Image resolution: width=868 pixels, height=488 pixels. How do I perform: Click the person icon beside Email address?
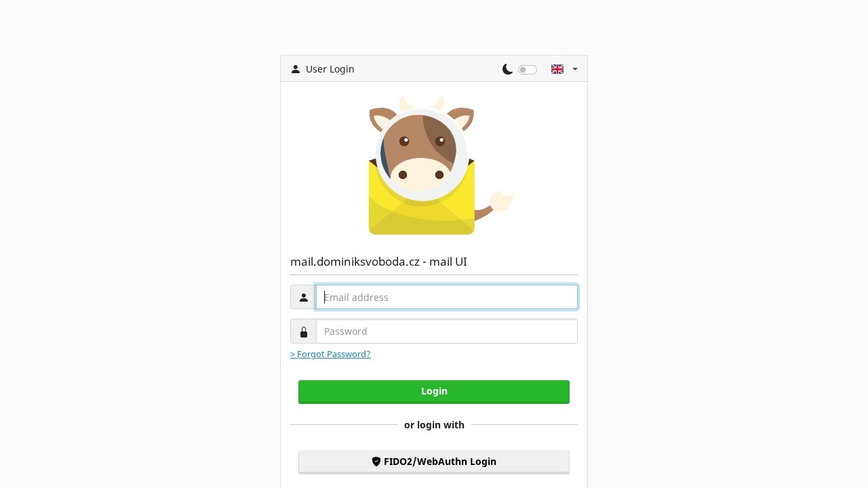(x=303, y=297)
